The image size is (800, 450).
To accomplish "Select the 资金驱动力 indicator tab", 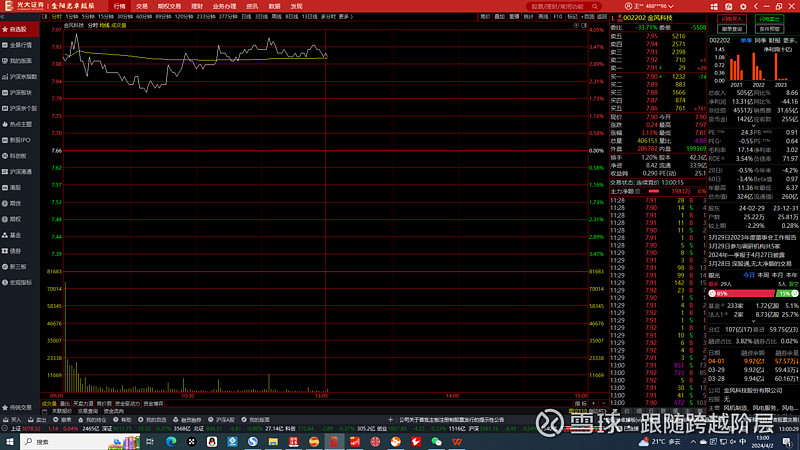I will (x=128, y=404).
